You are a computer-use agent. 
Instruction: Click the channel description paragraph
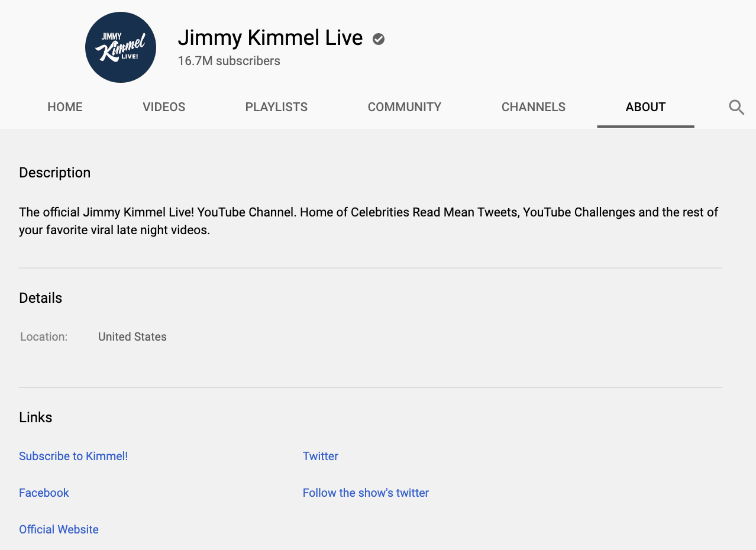369,221
